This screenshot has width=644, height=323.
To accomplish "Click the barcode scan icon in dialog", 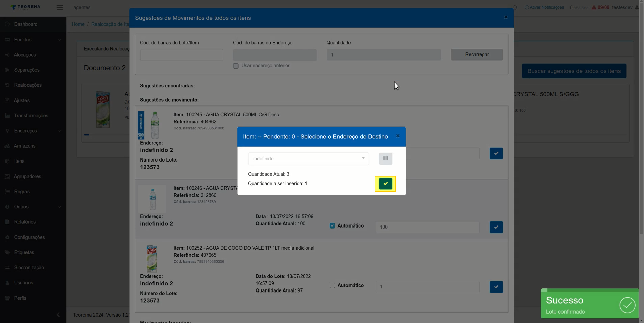I will pyautogui.click(x=386, y=158).
